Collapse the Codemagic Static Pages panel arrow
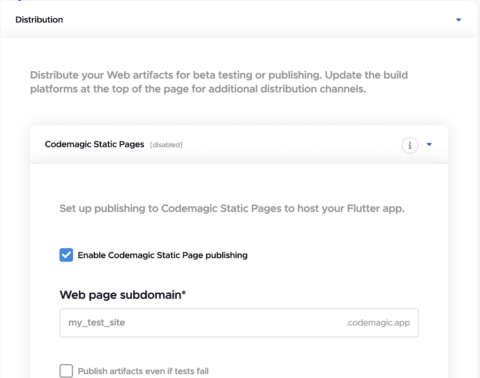 coord(429,144)
